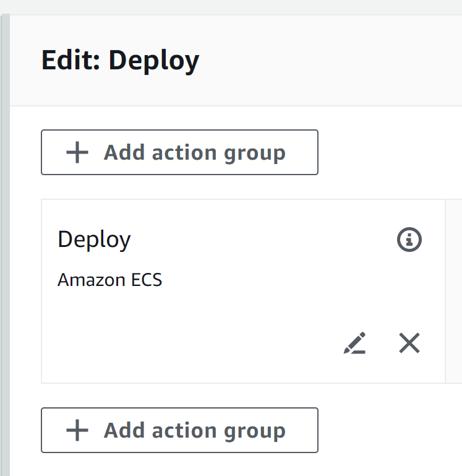Click the Deploy action name in card
The height and width of the screenshot is (476, 462).
tap(94, 240)
